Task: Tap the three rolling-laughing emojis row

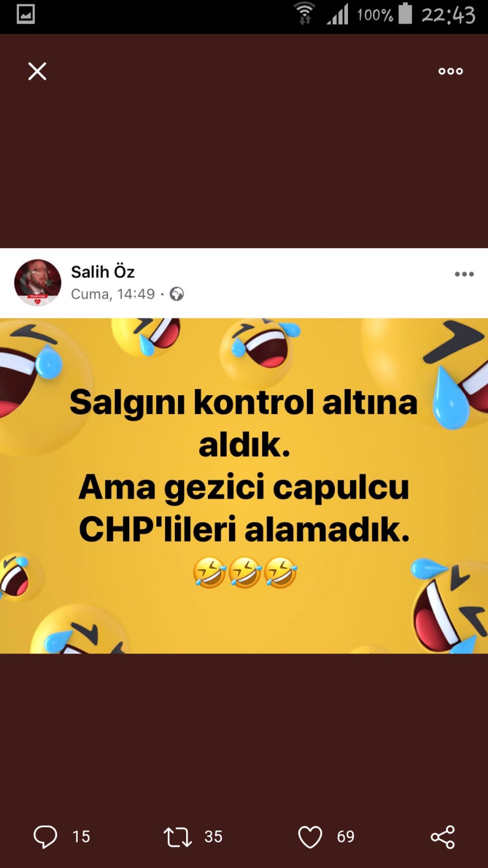Action: tap(245, 572)
